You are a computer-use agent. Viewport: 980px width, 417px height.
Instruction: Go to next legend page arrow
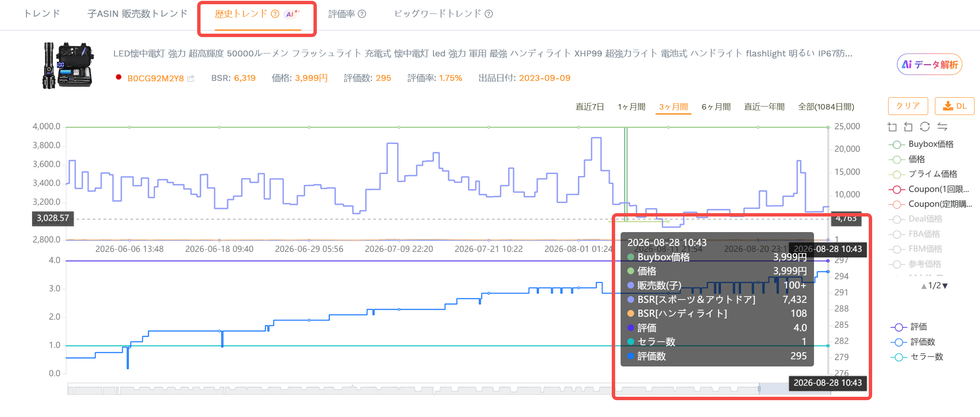(945, 286)
